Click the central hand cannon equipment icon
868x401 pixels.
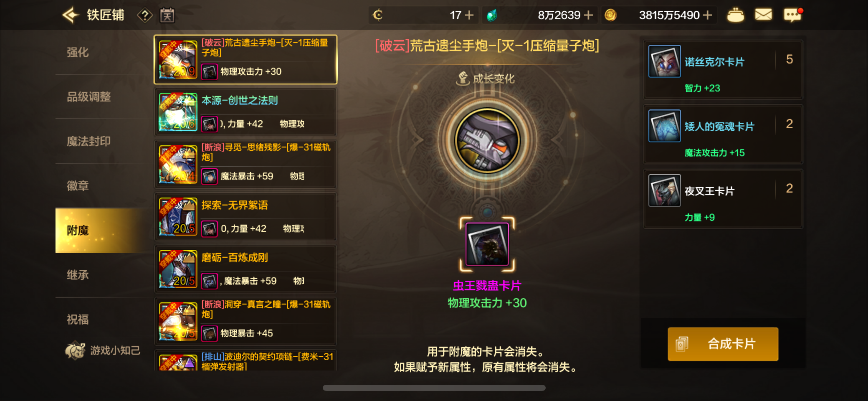[x=487, y=141]
